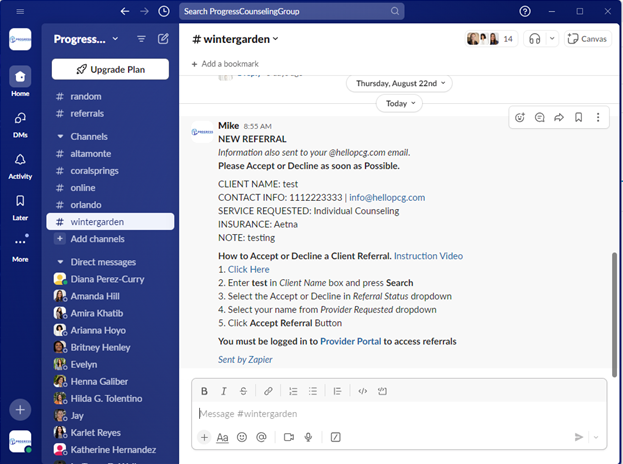623x464 pixels.
Task: Toggle italic formatting in message composer
Action: coord(225,391)
